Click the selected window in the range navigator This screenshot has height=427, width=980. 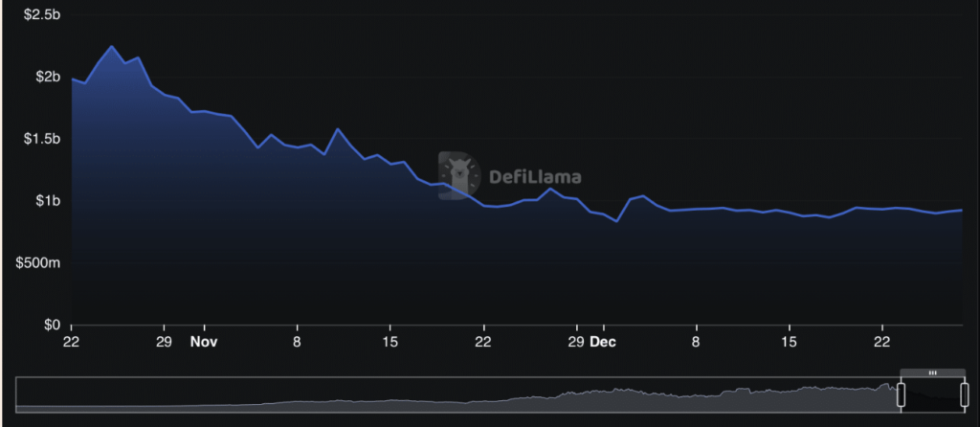coord(931,395)
